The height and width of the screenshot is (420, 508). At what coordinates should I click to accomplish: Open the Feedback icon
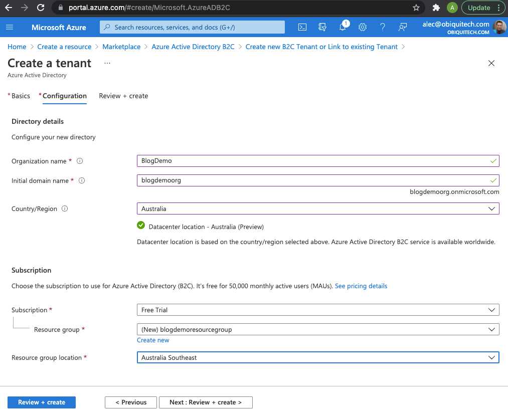(403, 27)
